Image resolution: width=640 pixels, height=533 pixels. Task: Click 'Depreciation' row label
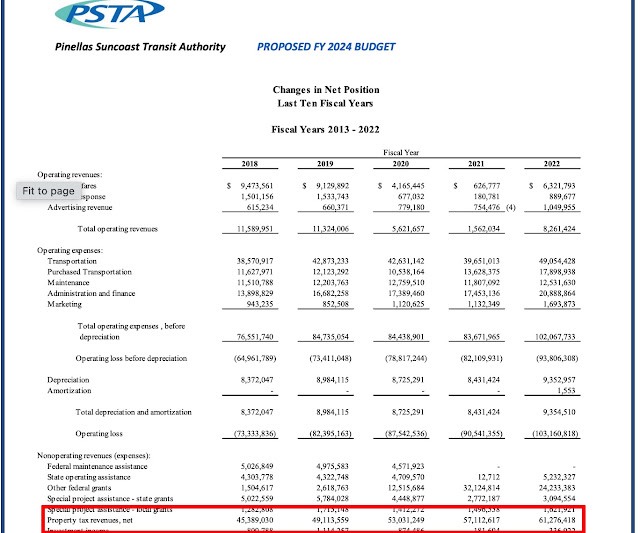(68, 380)
